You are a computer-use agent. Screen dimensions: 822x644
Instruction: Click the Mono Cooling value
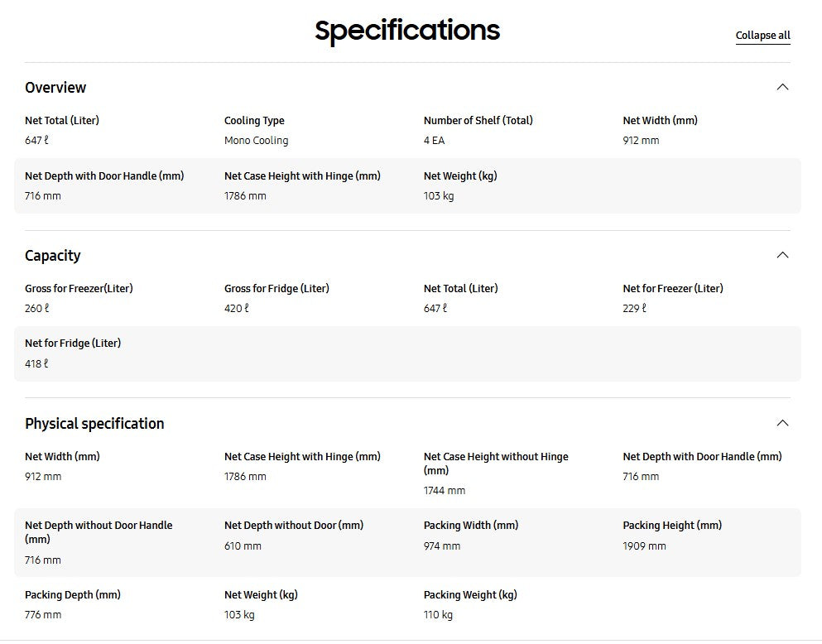click(x=256, y=141)
